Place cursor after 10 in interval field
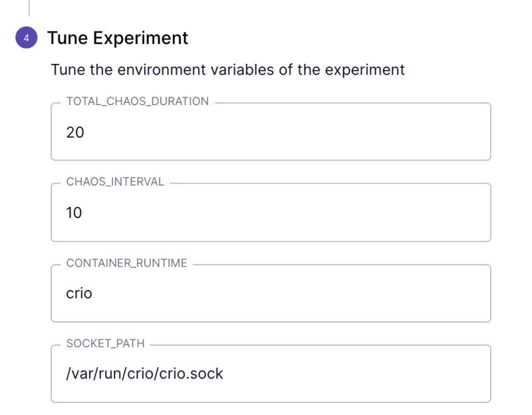This screenshot has width=532, height=415. click(x=84, y=213)
